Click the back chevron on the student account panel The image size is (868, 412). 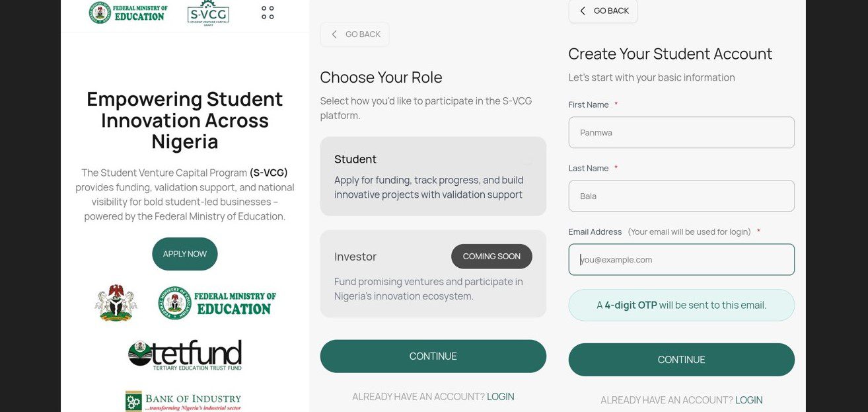click(583, 11)
